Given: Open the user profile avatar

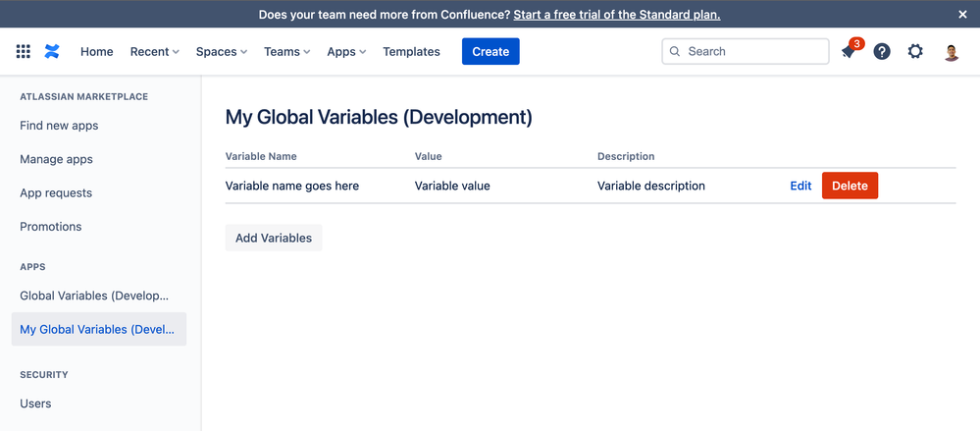Looking at the screenshot, I should coord(952,52).
